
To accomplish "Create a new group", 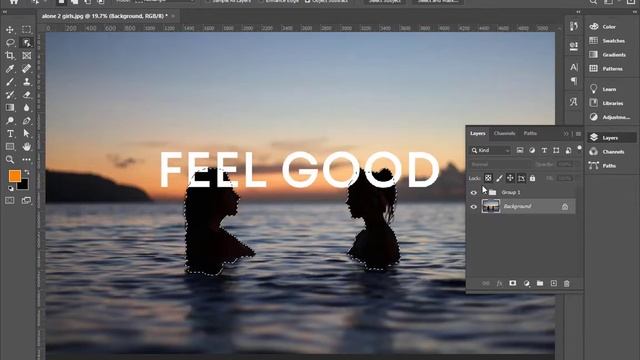I will 540,283.
